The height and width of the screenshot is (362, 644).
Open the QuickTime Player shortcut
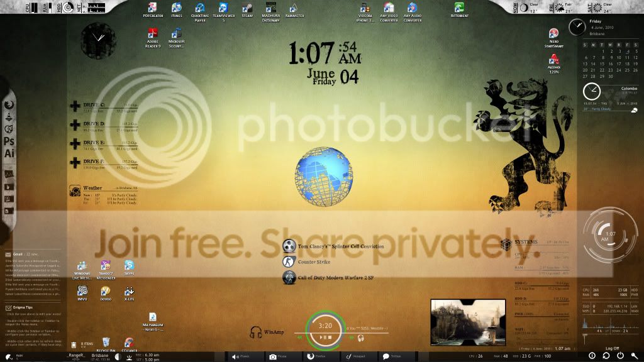click(200, 11)
